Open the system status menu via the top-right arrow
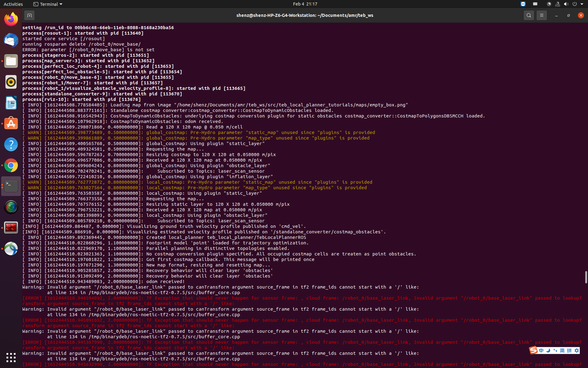 click(x=582, y=4)
